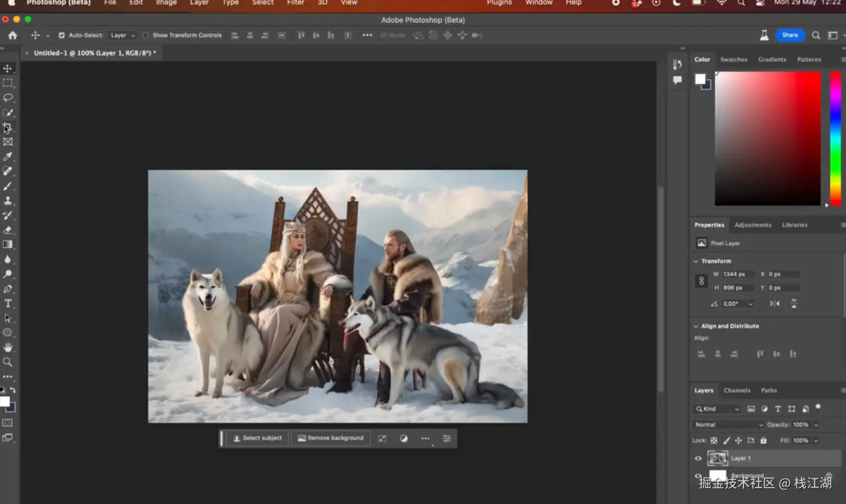Open the blend mode Normal dropdown
Image resolution: width=846 pixels, height=504 pixels.
coord(728,425)
